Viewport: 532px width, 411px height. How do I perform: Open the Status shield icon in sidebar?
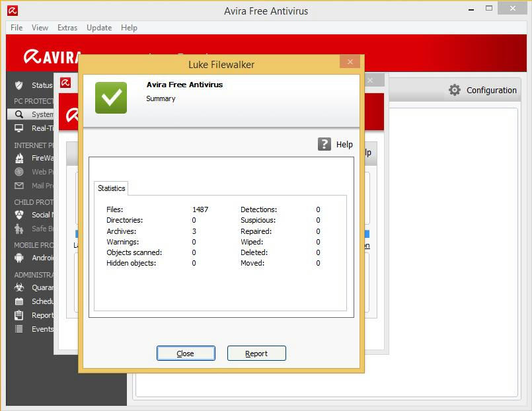coord(19,85)
